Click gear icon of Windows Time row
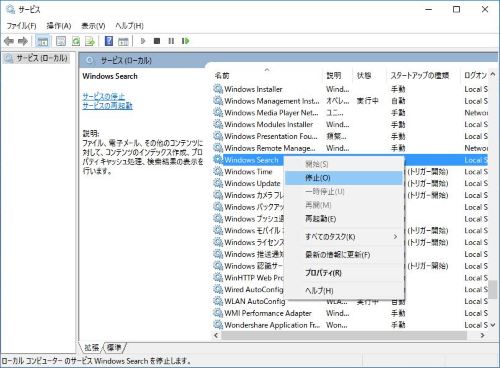Image resolution: width=500 pixels, height=368 pixels. (x=218, y=172)
